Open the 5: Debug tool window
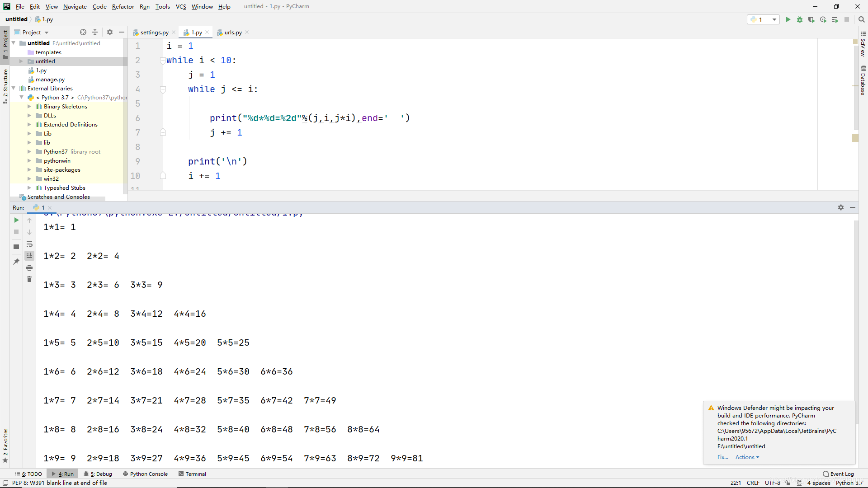This screenshot has width=868, height=488. pyautogui.click(x=98, y=474)
